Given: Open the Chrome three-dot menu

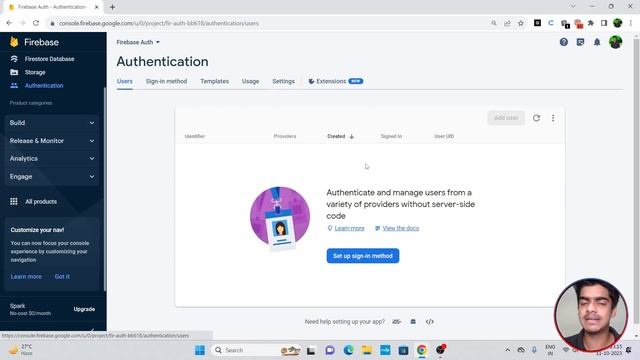Looking at the screenshot, I should click(x=631, y=23).
